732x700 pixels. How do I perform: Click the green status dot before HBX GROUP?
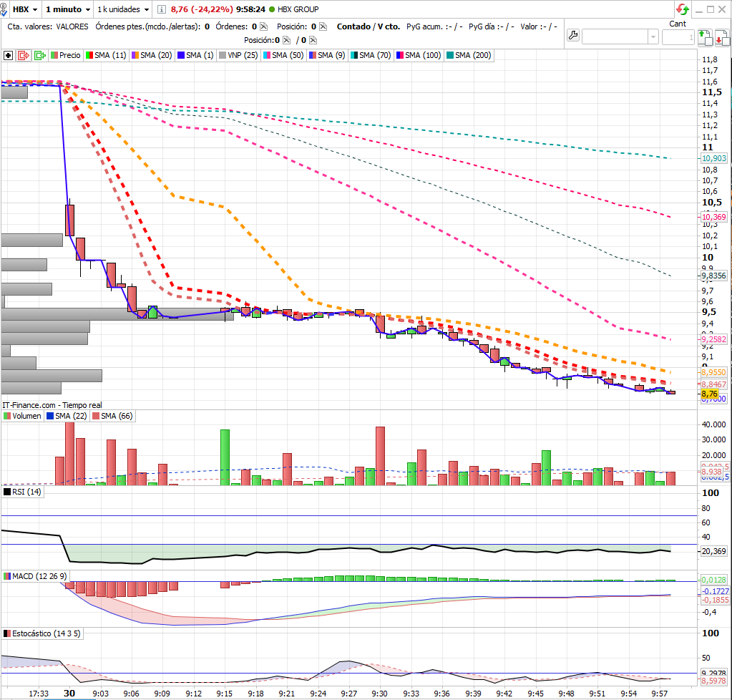click(x=272, y=9)
